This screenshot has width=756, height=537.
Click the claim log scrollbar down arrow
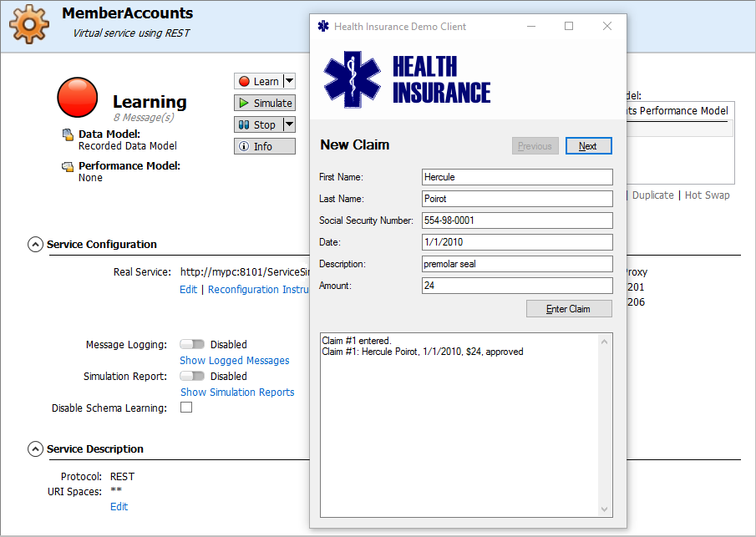coord(606,509)
